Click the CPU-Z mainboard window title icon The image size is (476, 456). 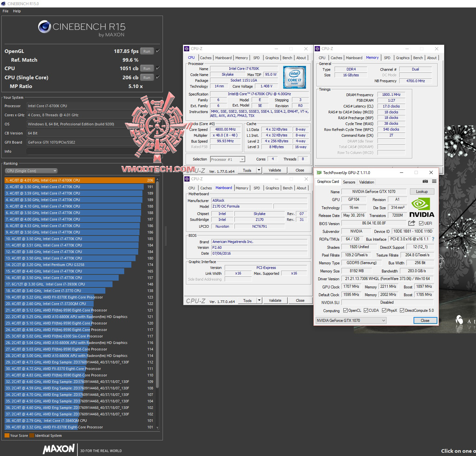(187, 179)
